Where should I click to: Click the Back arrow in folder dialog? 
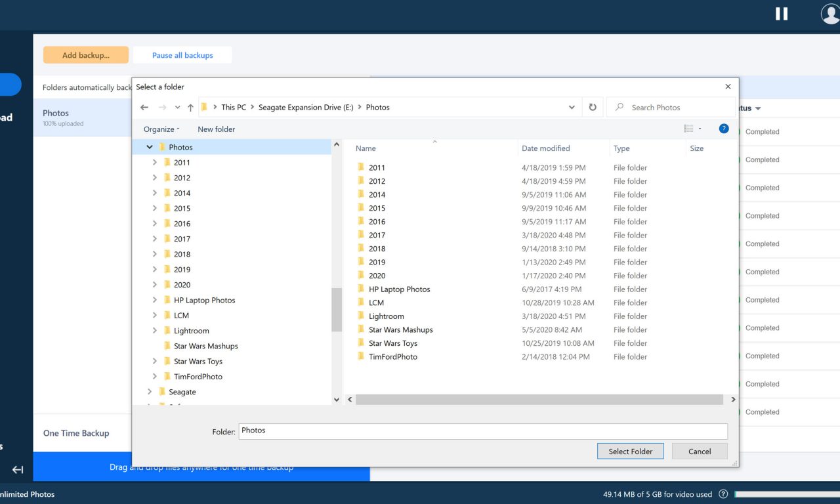[x=144, y=108]
